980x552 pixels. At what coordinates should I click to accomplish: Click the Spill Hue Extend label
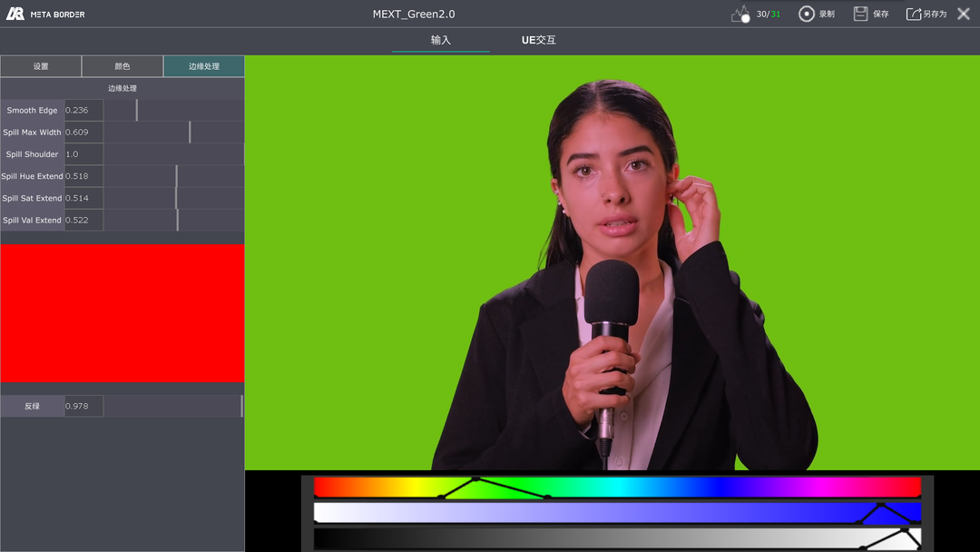[x=32, y=176]
